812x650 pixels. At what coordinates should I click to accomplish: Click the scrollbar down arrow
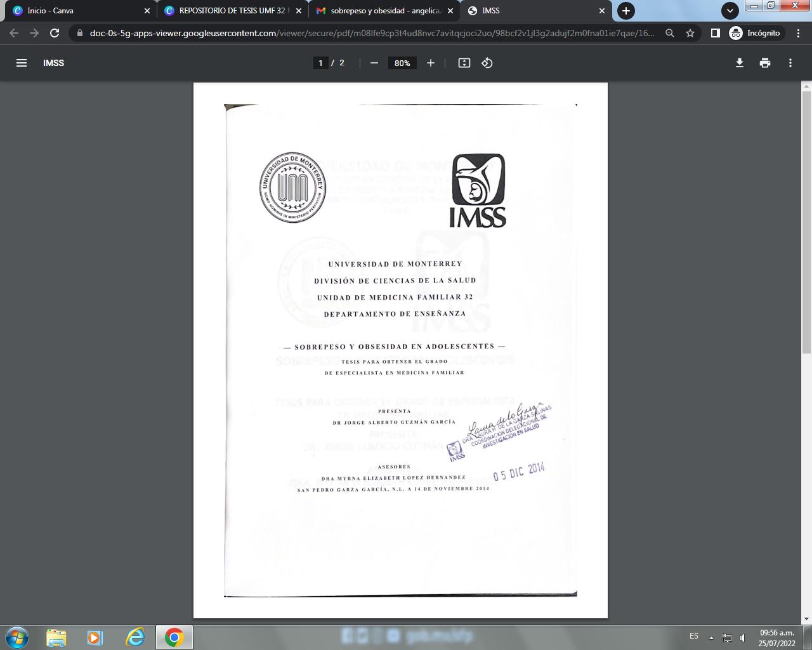click(807, 619)
